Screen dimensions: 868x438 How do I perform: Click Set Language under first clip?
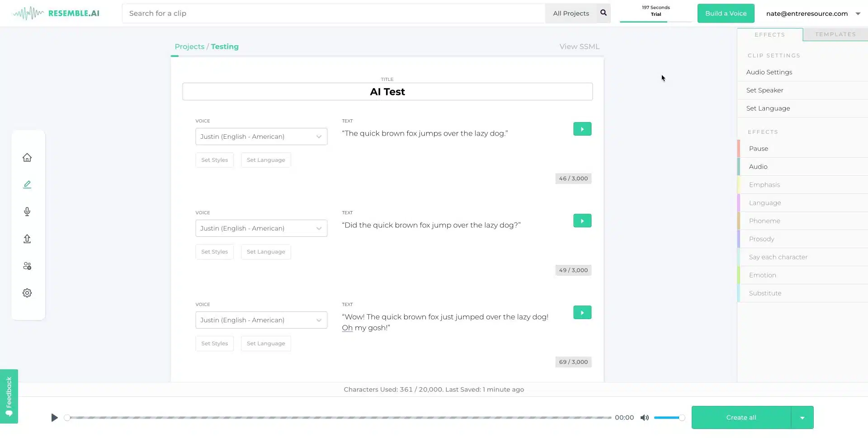pos(266,160)
